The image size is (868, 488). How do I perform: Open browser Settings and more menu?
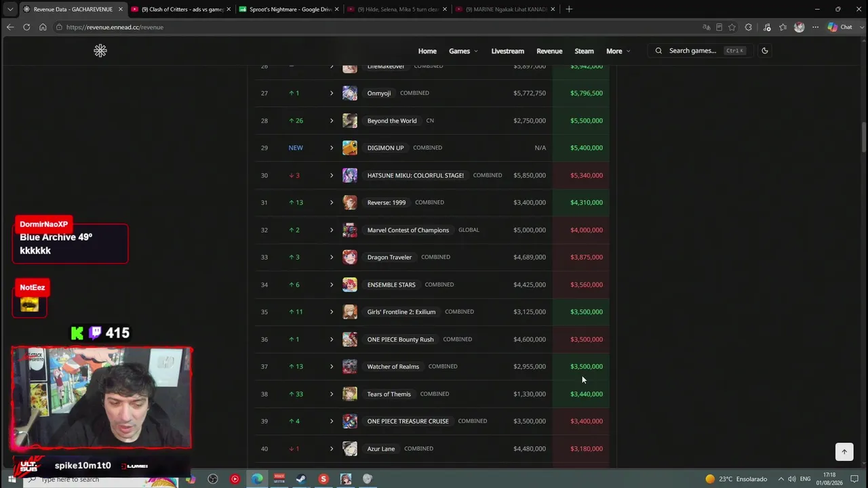coord(815,27)
